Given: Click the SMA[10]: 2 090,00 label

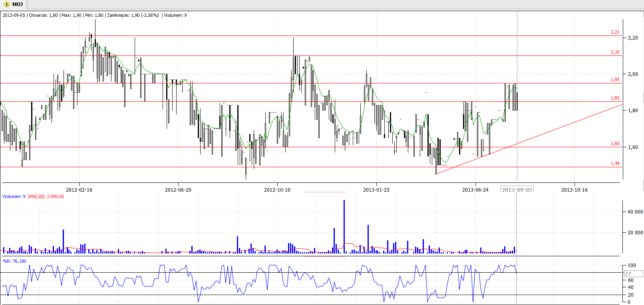Looking at the screenshot, I should (x=46, y=196).
